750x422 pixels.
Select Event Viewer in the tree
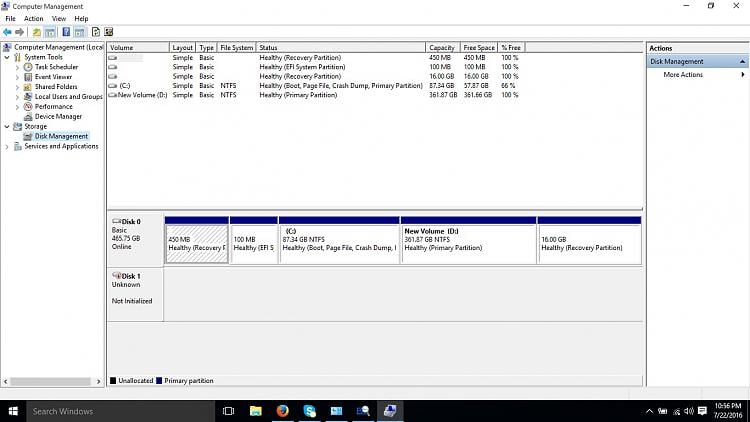click(53, 77)
